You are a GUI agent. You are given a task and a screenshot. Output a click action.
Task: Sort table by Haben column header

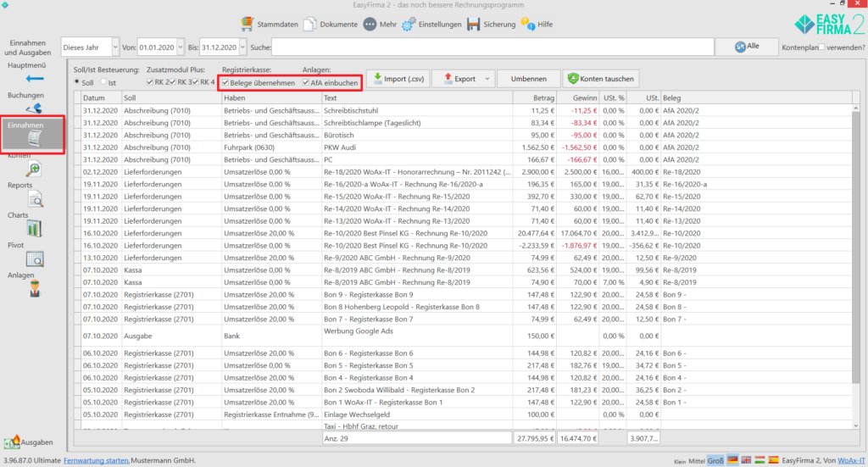[x=271, y=98]
